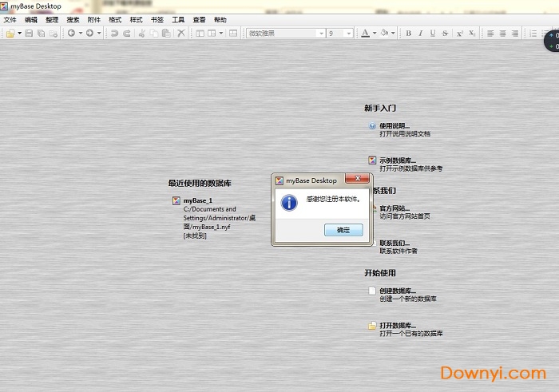
Task: Open the 帮助 menu
Action: (x=220, y=20)
